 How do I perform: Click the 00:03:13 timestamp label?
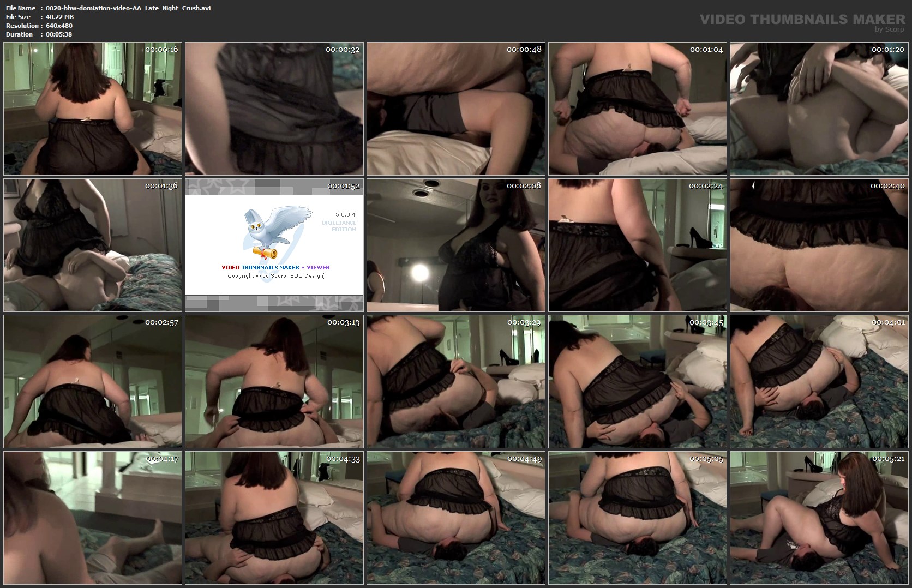(343, 322)
